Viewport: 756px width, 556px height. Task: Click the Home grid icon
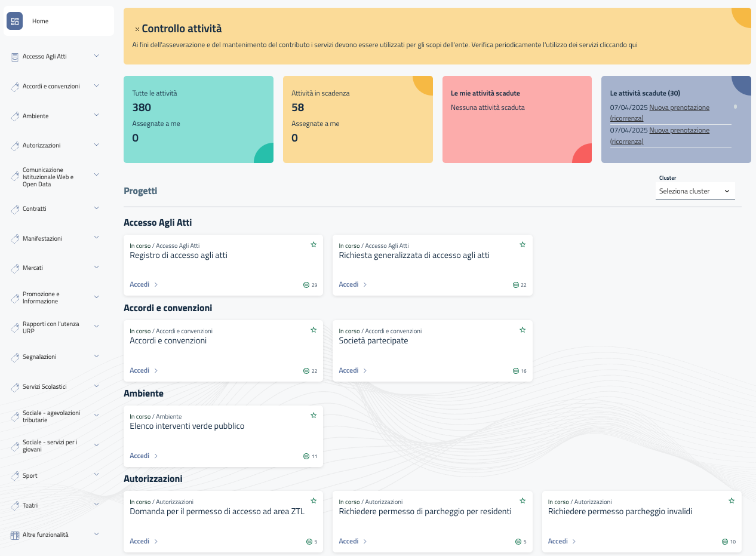pos(14,20)
